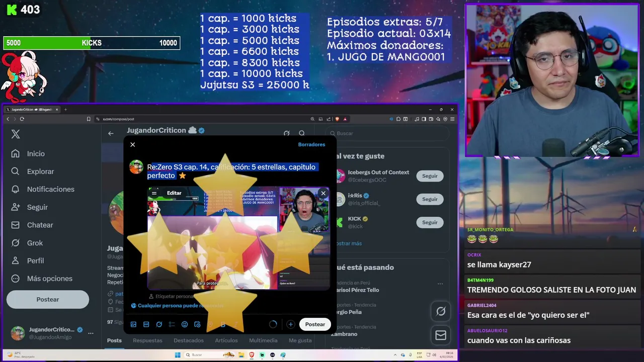The height and width of the screenshot is (362, 644).
Task: Open Cualquier persona puede responder setting
Action: [177, 305]
